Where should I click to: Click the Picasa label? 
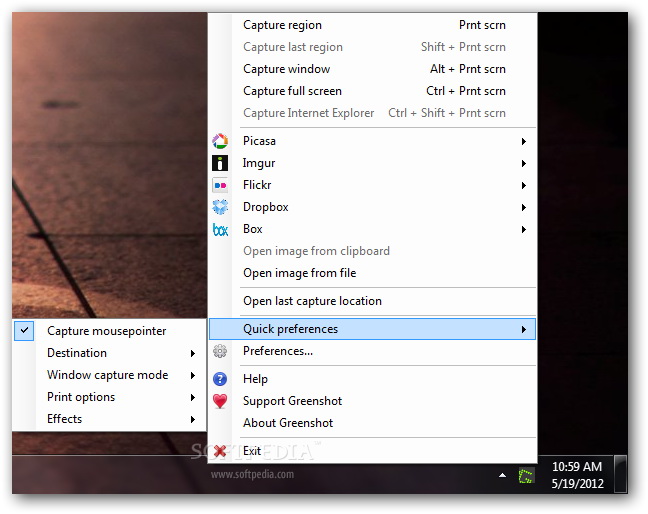pos(259,141)
